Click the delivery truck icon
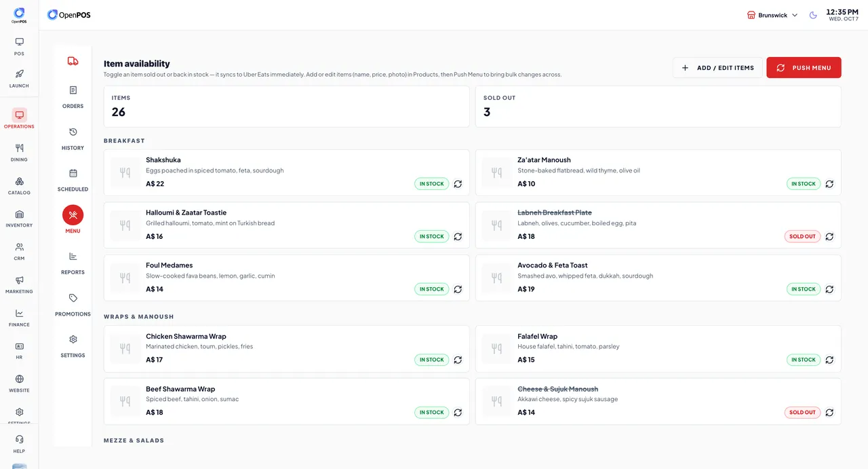The width and height of the screenshot is (868, 469). pos(73,61)
